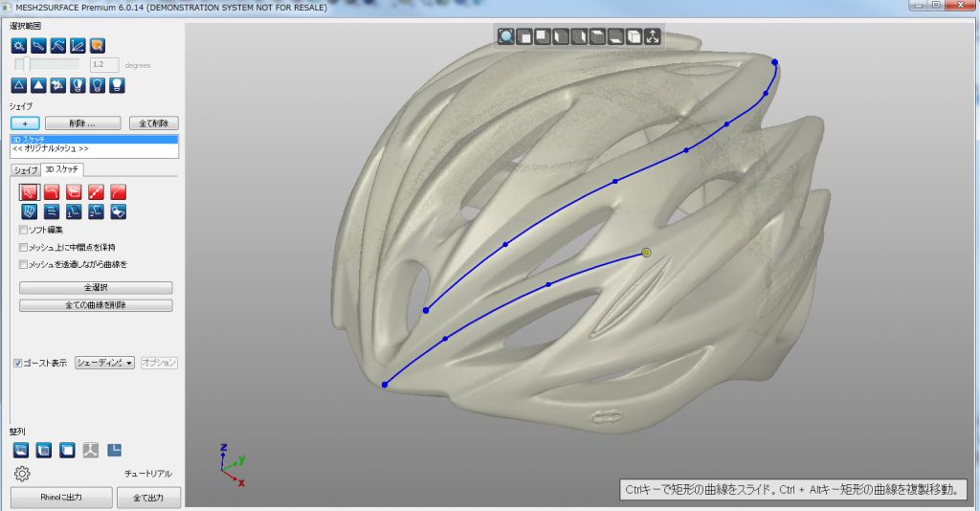This screenshot has width=980, height=511.
Task: Select the isometric view cube icon
Action: (x=634, y=37)
